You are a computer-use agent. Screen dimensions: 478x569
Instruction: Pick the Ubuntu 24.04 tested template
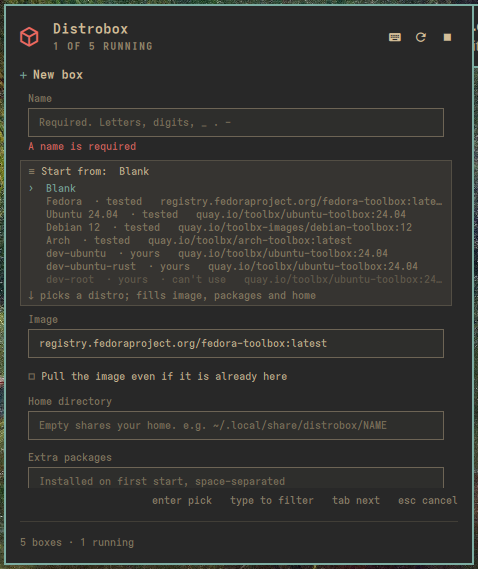pyautogui.click(x=236, y=214)
